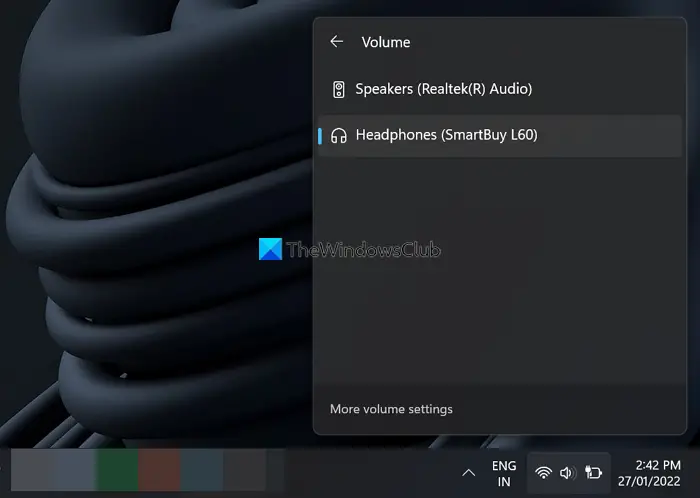Show hidden icons with the tray chevron
This screenshot has width=700, height=498.
point(469,473)
